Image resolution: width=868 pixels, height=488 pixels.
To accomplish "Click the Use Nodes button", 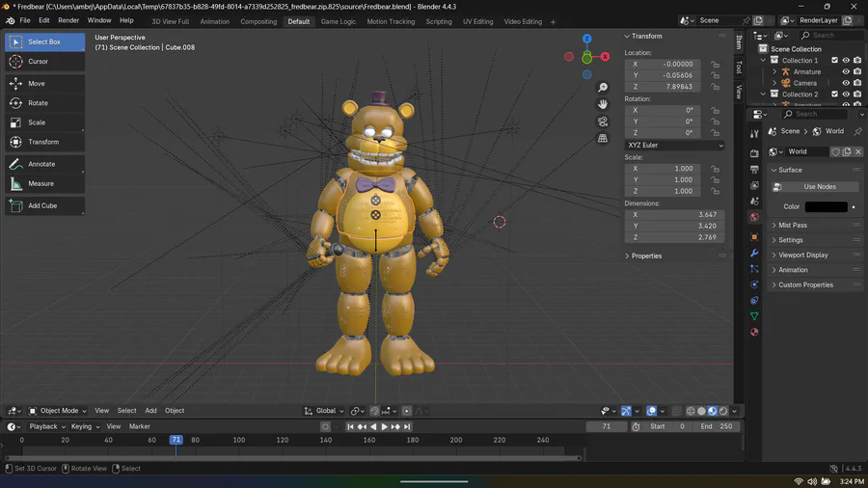I will point(816,187).
